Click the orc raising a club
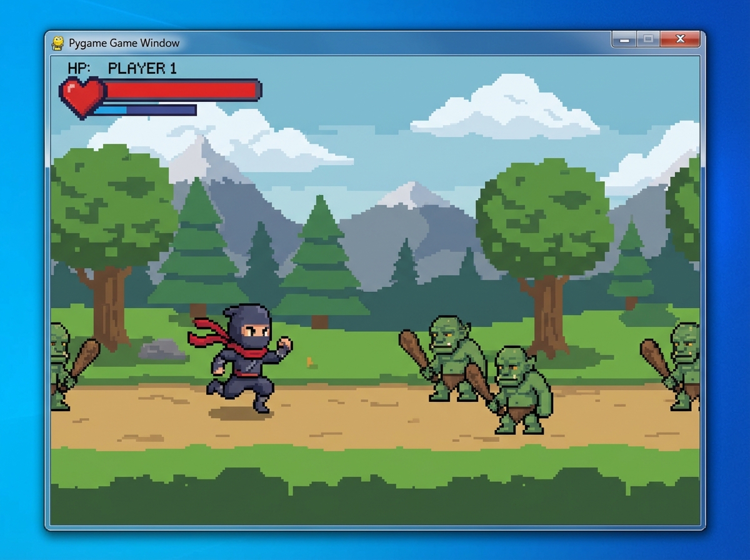750x560 pixels. tap(442, 358)
